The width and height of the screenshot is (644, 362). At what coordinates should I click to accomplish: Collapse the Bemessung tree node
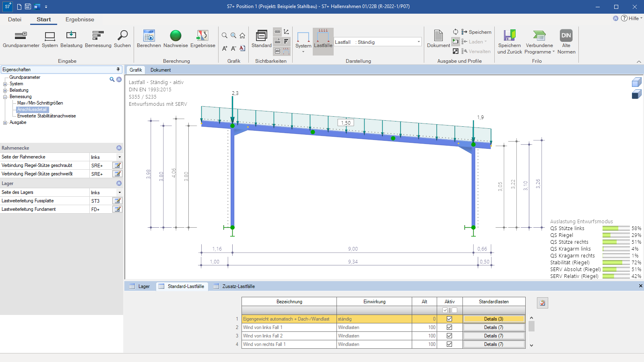(5, 97)
